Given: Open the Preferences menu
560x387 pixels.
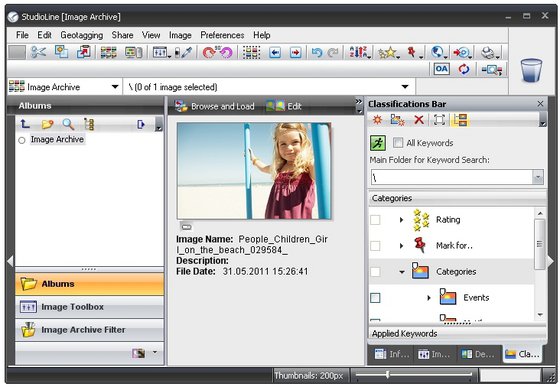Looking at the screenshot, I should click(x=222, y=35).
